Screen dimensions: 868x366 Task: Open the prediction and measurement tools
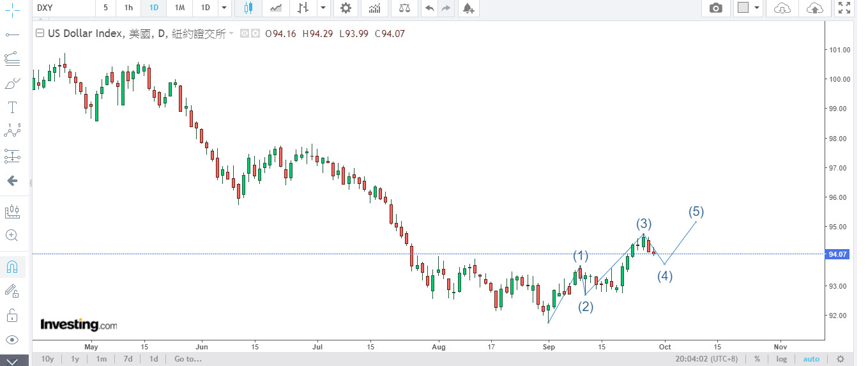pos(11,155)
